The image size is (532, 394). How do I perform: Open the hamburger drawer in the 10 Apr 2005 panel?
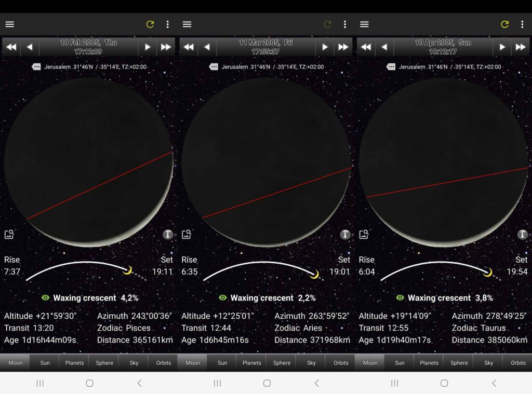pyautogui.click(x=364, y=24)
